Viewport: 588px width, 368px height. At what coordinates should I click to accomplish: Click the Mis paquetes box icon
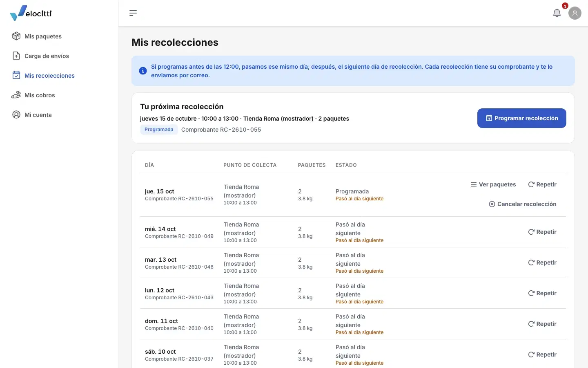(x=16, y=36)
